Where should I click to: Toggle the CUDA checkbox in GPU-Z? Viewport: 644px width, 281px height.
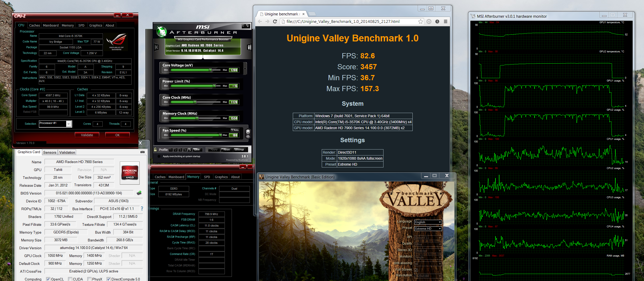[70, 279]
